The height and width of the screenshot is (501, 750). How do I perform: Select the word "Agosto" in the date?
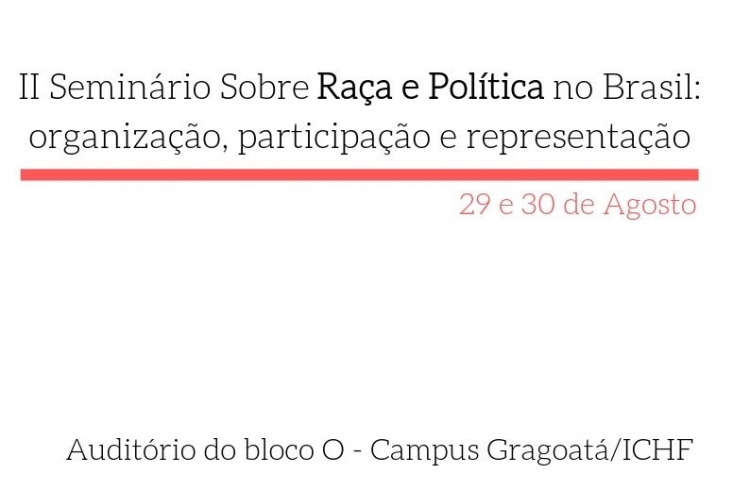point(650,205)
